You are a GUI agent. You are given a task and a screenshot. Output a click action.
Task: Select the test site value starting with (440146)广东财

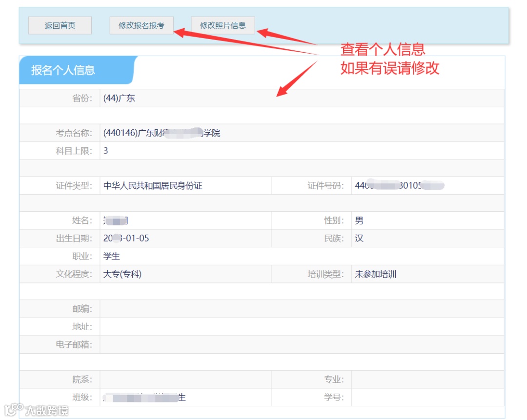[162, 133]
